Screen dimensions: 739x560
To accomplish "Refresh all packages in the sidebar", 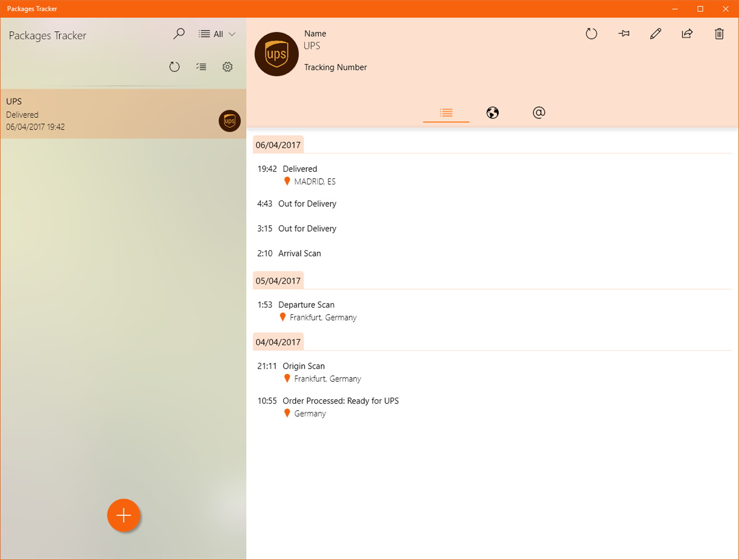I will tap(174, 67).
